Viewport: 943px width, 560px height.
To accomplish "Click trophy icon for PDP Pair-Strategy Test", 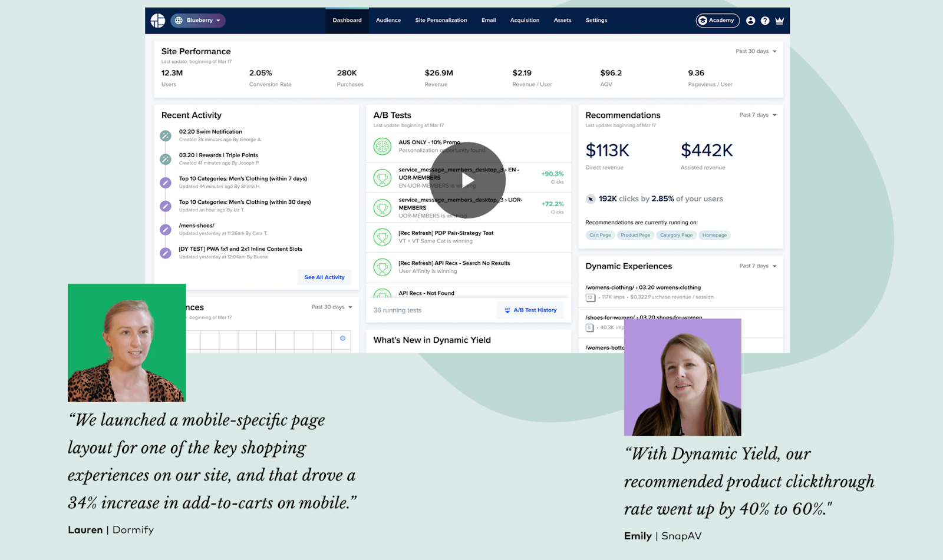I will (x=383, y=237).
